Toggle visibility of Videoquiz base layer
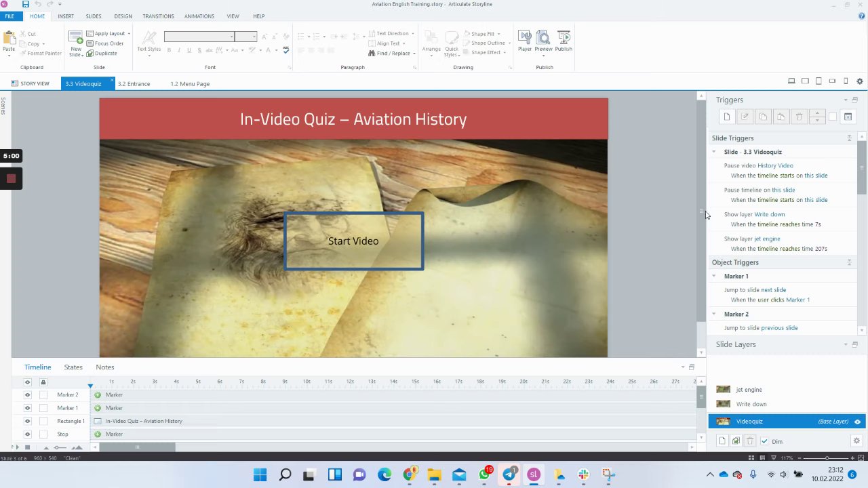This screenshot has height=488, width=868. [857, 422]
